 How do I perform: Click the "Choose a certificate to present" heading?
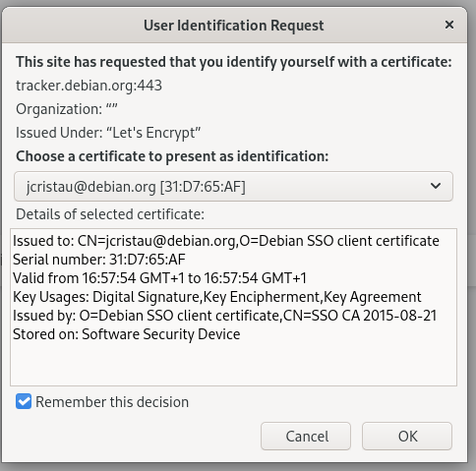tap(172, 156)
